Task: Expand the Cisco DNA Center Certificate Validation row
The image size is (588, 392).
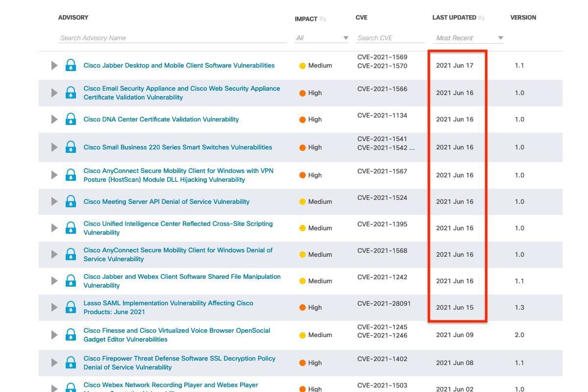Action: tap(54, 119)
